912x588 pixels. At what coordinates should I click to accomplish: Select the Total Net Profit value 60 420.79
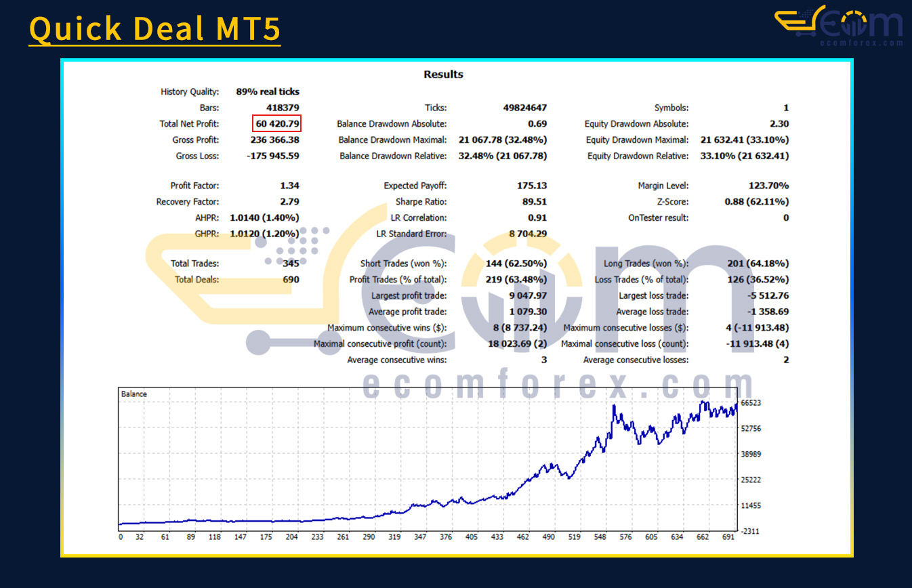tap(277, 124)
